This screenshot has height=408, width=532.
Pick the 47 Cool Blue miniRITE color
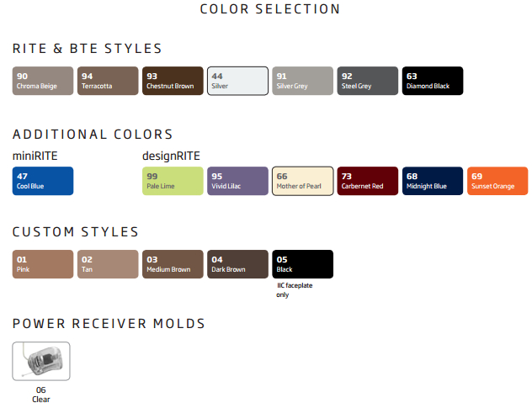(43, 181)
